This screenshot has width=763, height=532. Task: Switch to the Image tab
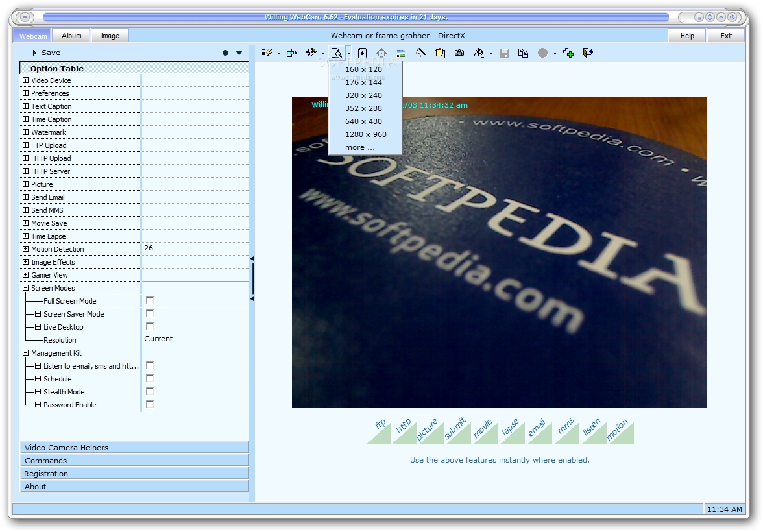pyautogui.click(x=110, y=36)
